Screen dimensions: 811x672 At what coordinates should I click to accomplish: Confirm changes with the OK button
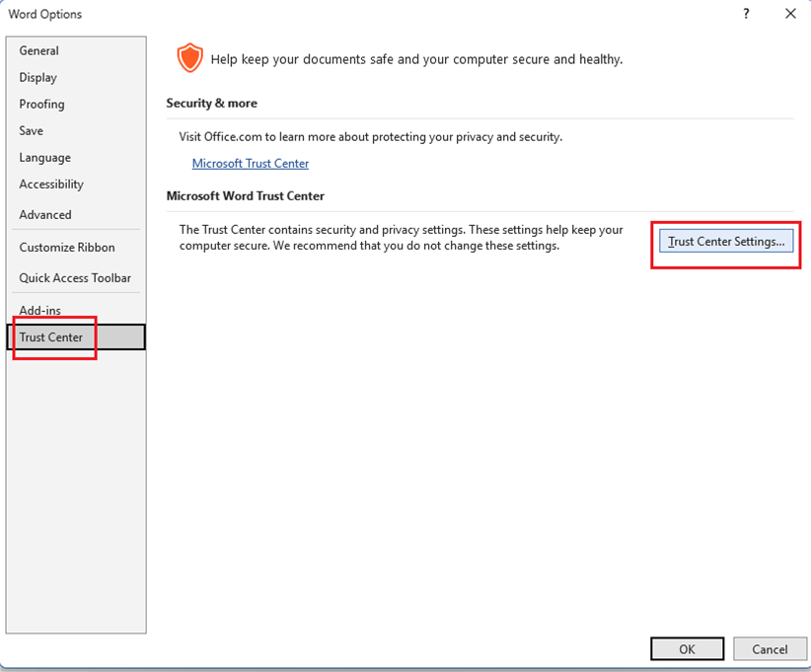(687, 648)
